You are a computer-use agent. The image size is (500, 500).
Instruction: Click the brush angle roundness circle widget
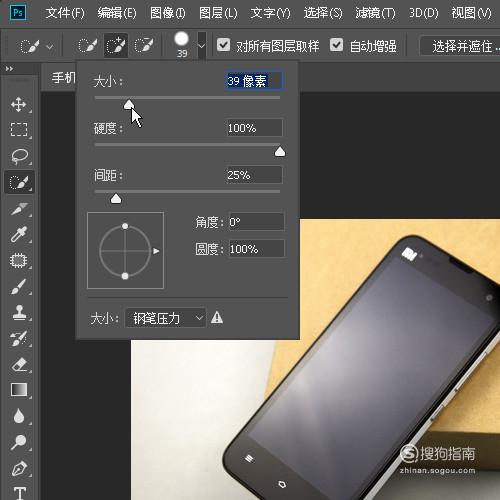(x=125, y=250)
